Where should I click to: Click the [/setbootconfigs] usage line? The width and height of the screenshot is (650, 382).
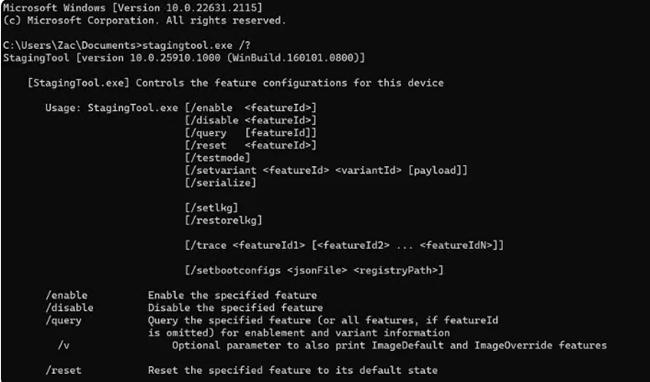tap(314, 270)
